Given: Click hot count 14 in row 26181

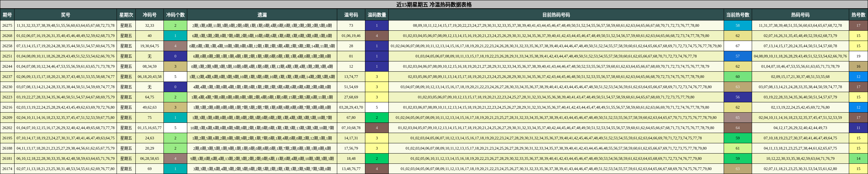Looking at the screenshot, I should 858,158.
